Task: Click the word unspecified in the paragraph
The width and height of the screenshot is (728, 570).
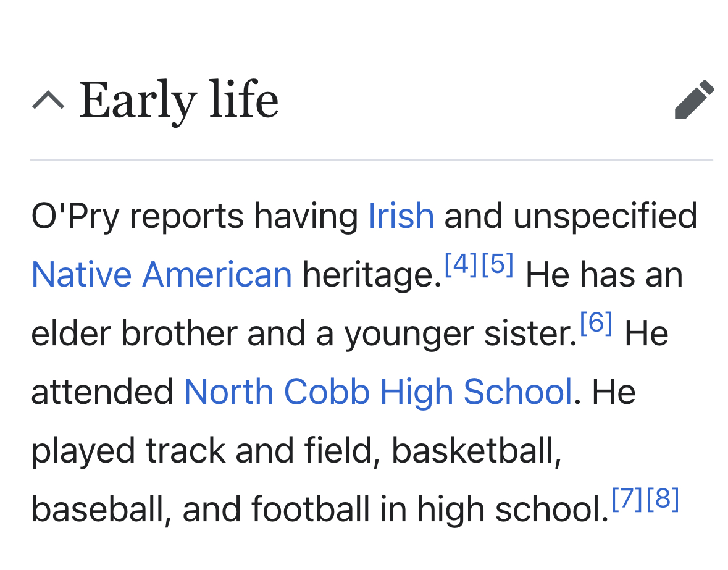Action: 605,216
